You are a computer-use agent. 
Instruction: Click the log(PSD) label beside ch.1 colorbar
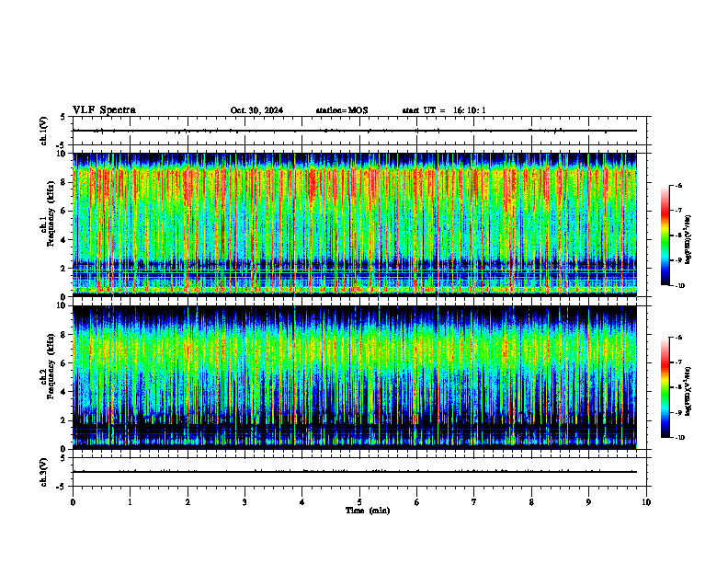point(688,240)
